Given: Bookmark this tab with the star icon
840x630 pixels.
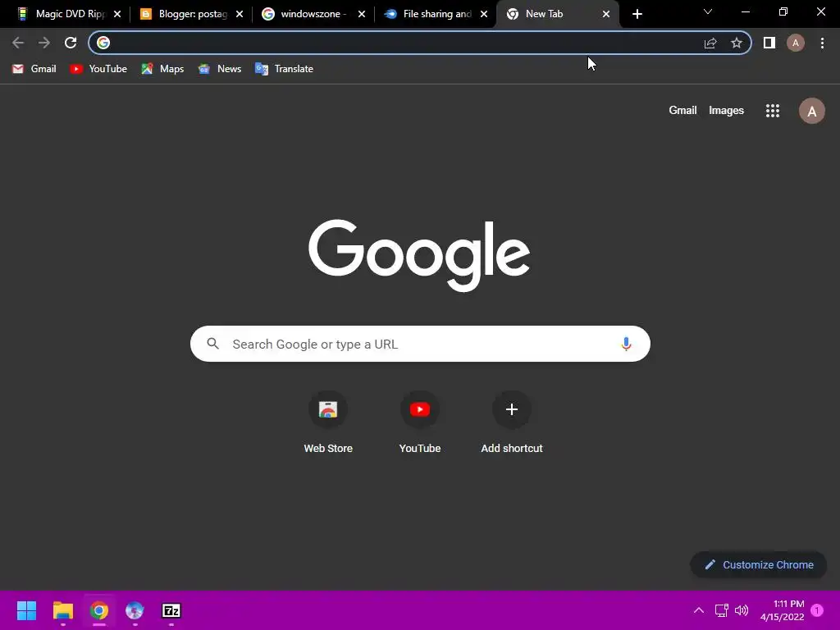Looking at the screenshot, I should coord(737,43).
